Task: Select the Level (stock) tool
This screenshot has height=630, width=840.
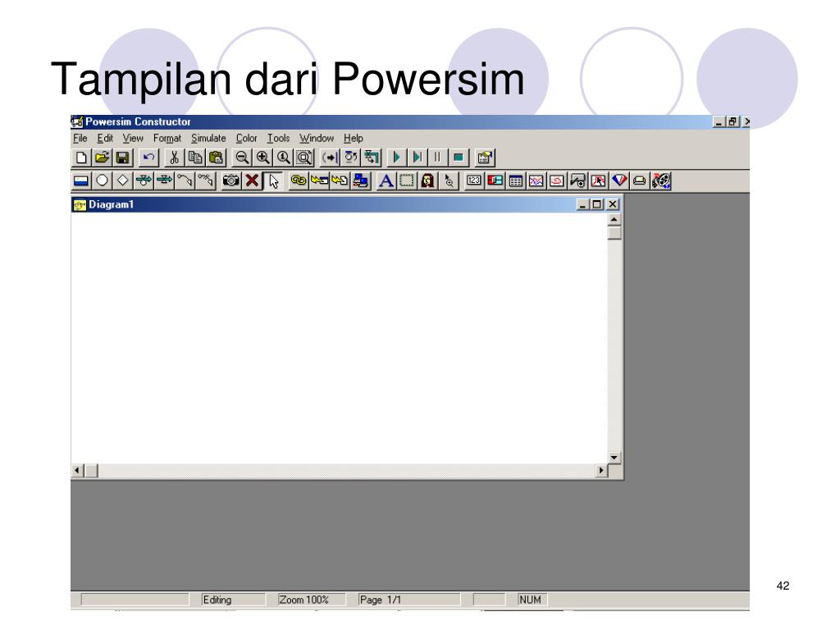Action: 81,181
